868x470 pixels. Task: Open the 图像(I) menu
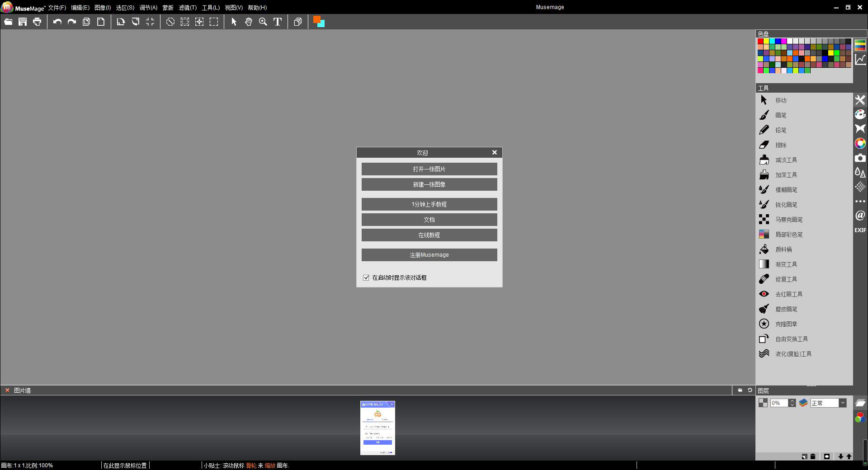coord(103,8)
